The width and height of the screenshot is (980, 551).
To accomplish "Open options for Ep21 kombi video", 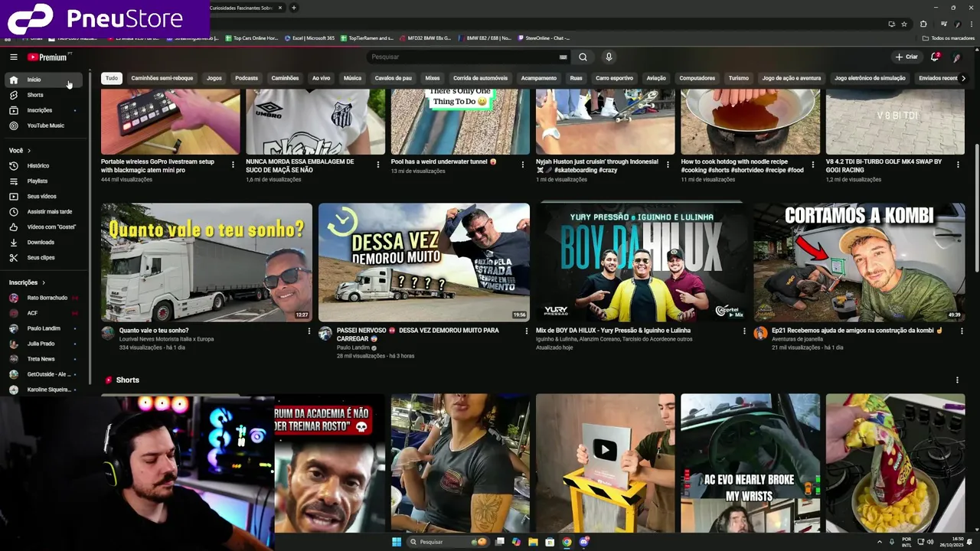I will tap(961, 331).
